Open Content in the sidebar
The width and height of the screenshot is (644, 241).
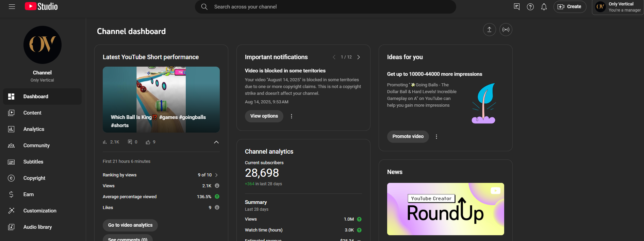(43, 113)
